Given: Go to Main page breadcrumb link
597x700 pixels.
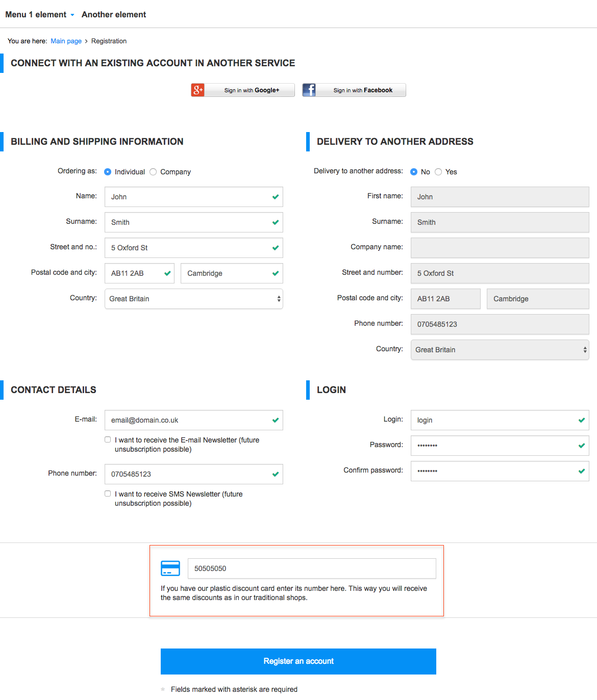Looking at the screenshot, I should coord(66,41).
